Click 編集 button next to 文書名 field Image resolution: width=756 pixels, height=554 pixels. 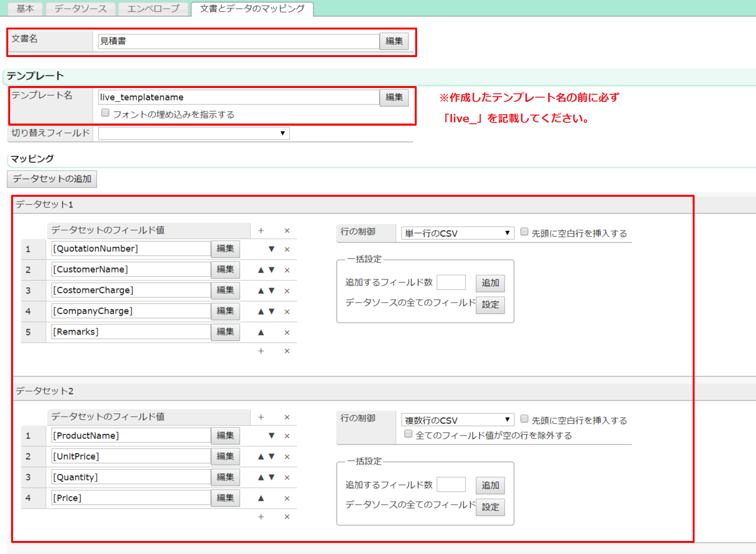coord(394,42)
